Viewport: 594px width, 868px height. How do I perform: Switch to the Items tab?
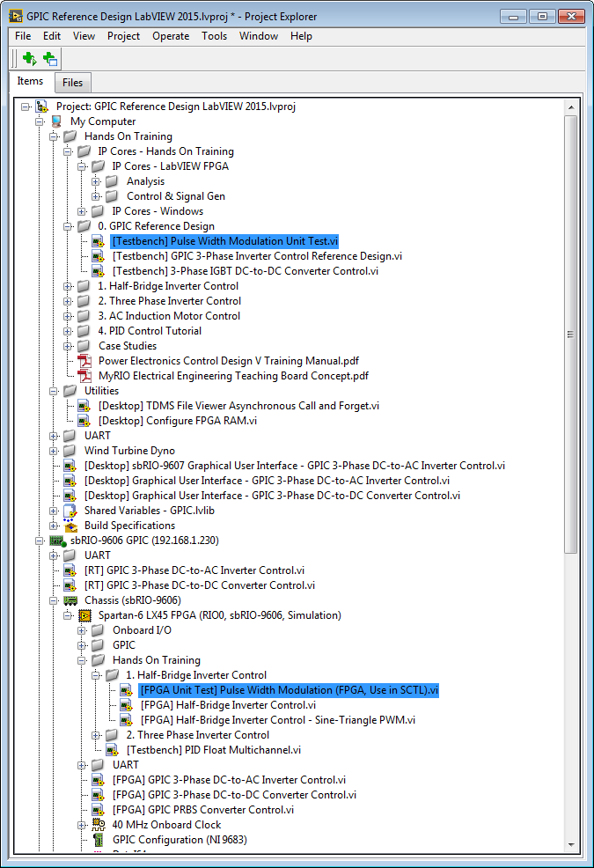(30, 81)
